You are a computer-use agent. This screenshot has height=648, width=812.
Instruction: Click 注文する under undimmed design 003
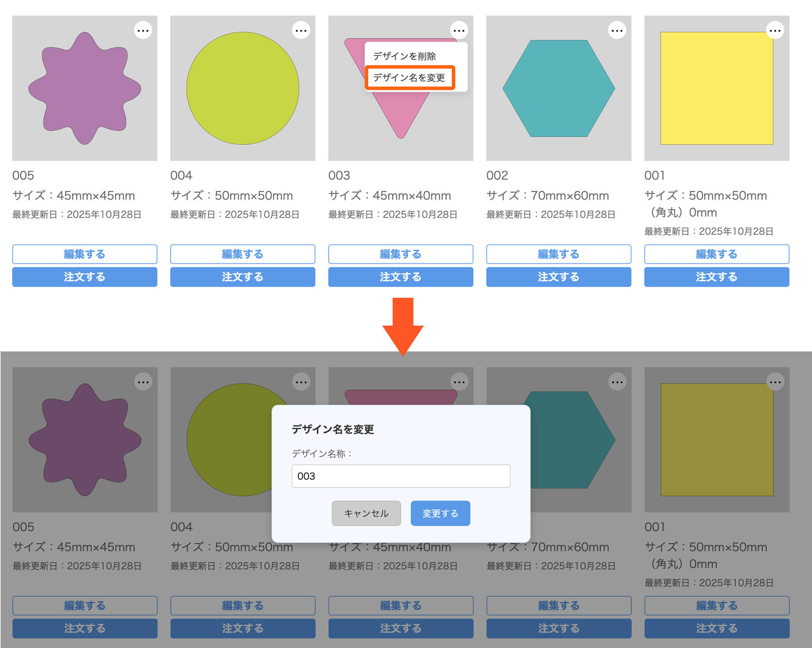[401, 277]
